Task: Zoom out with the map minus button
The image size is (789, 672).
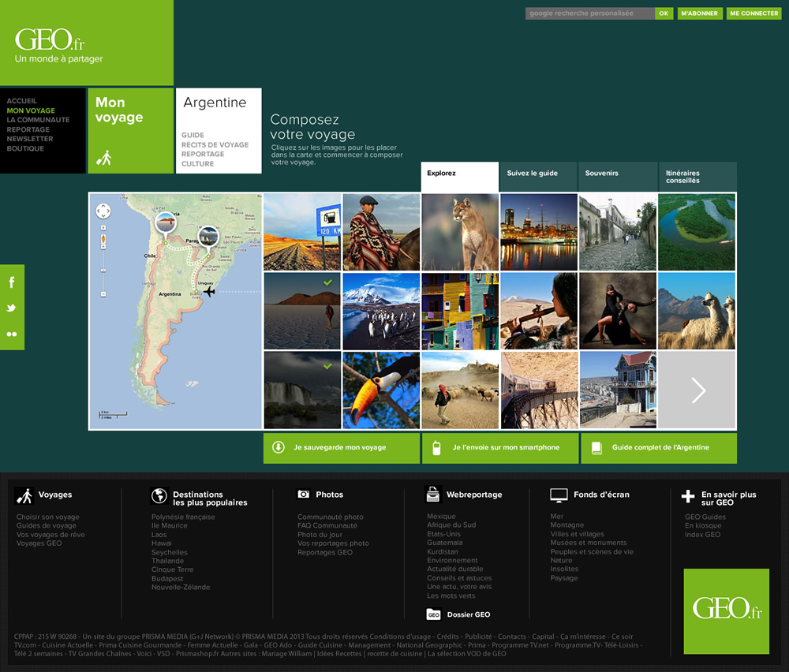Action: pos(103,293)
